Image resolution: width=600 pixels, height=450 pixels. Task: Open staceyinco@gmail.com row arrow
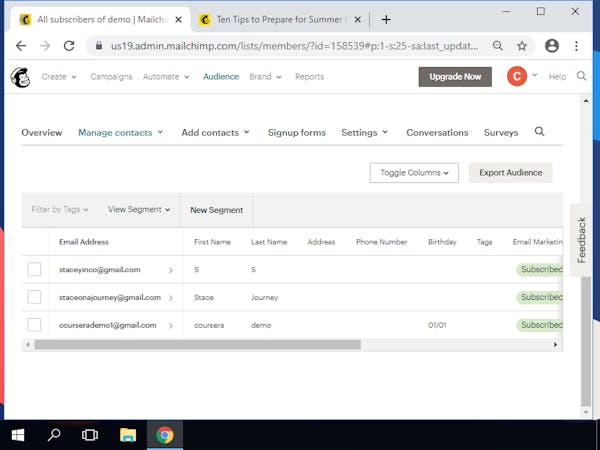(x=171, y=270)
